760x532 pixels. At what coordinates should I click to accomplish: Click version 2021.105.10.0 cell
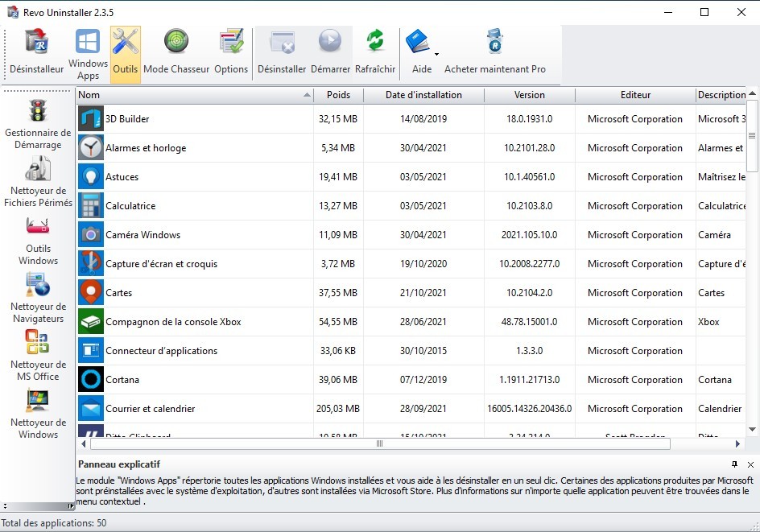click(529, 235)
